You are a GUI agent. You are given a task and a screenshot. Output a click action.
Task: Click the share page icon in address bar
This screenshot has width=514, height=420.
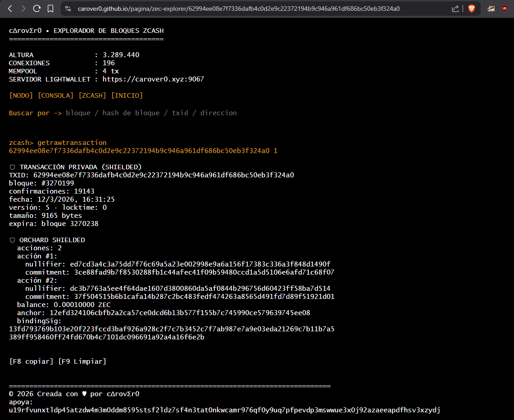[455, 9]
